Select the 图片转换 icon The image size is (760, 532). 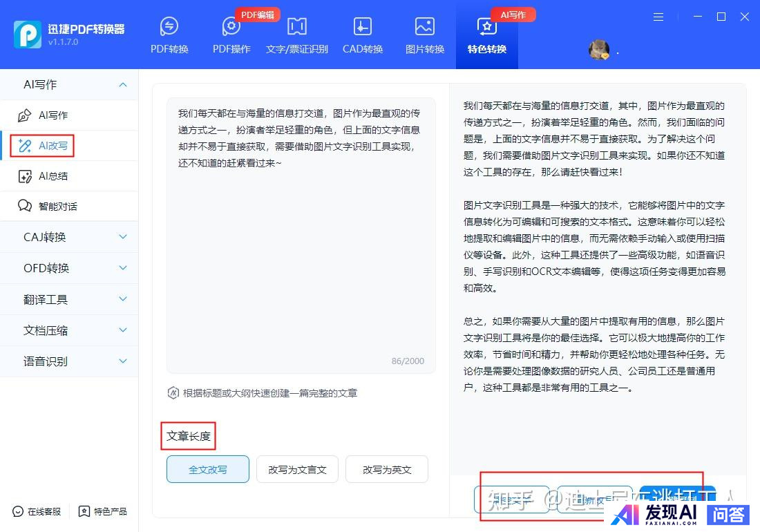[x=425, y=28]
